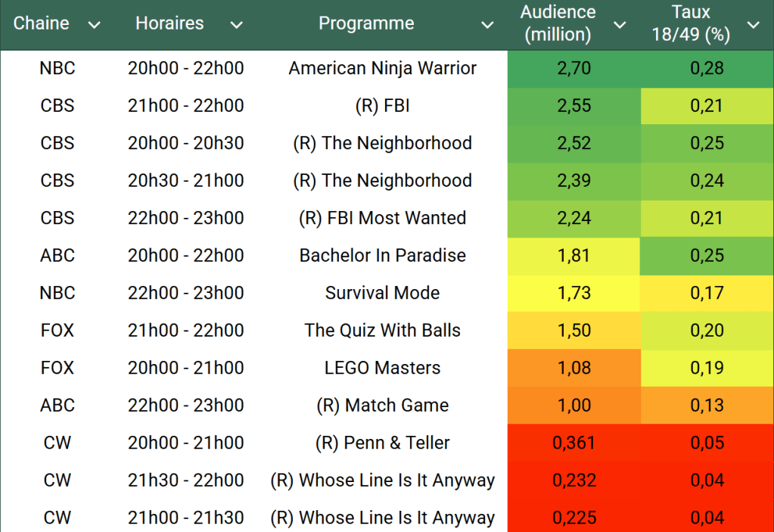Screen dimensions: 774x532
Task: Select The Quiz With Balls cell
Action: [x=382, y=330]
